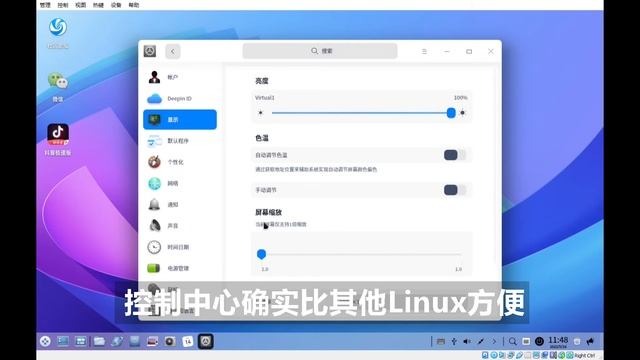Open the file manager folder icon in dock
This screenshot has width=640, height=360.
coord(99,341)
